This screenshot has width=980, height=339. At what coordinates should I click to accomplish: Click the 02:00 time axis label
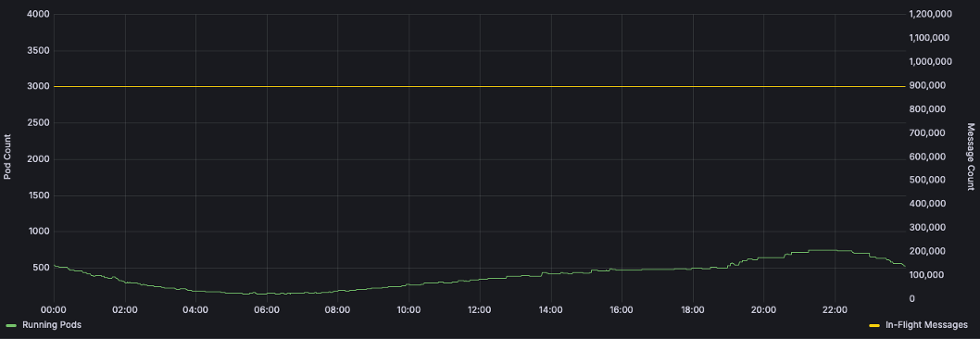(125, 309)
